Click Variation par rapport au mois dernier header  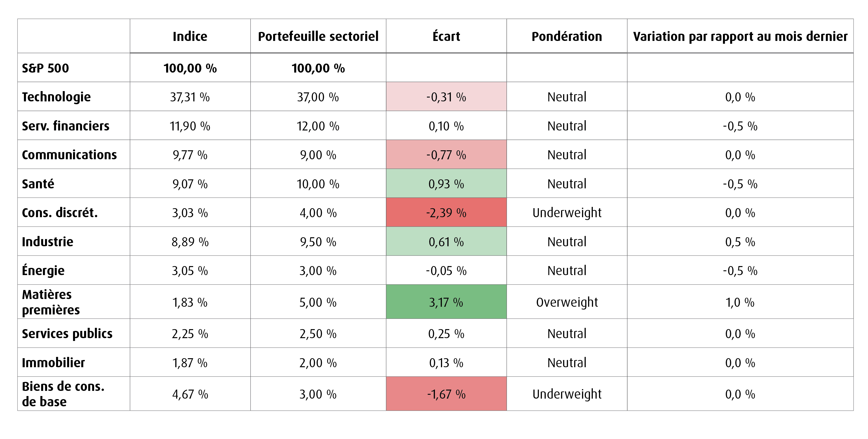740,37
